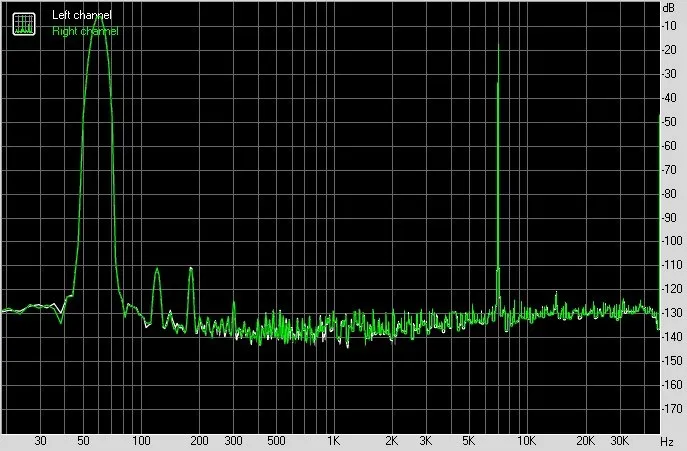Click the 20K frequency label

[585, 440]
